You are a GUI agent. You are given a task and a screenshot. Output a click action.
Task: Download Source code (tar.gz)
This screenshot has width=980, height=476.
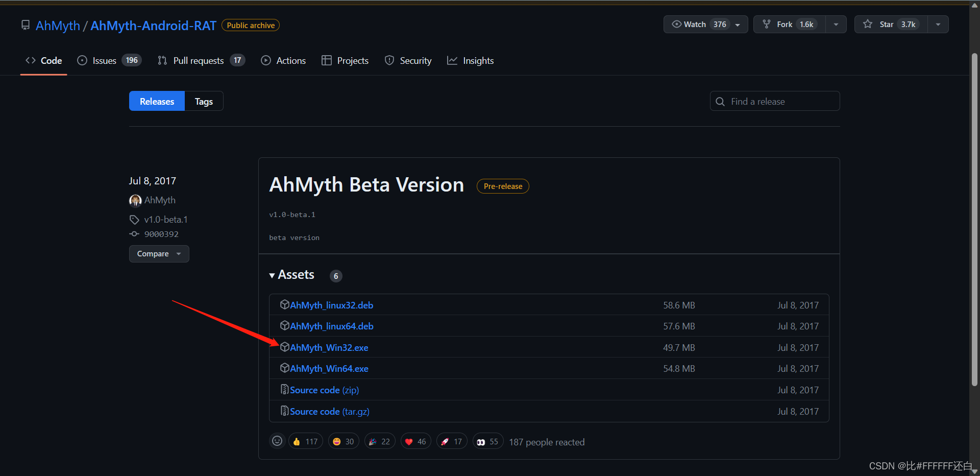click(330, 412)
